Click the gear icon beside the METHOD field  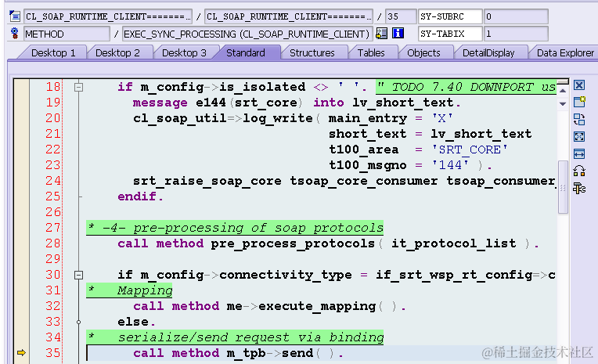(x=15, y=33)
